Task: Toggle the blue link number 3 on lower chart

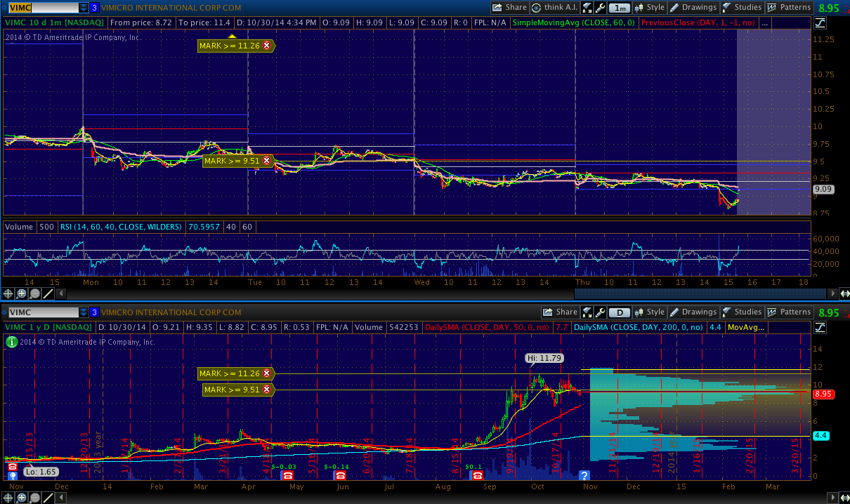Action: (x=94, y=312)
